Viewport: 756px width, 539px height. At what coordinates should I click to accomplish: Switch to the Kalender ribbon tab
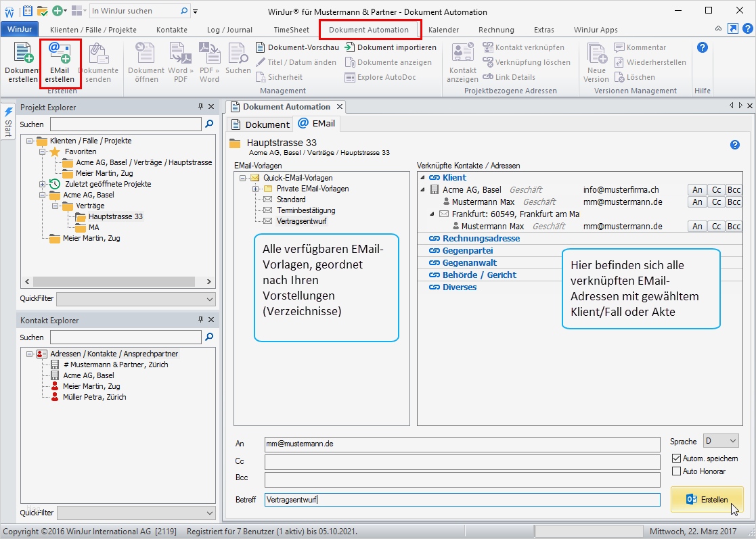(443, 30)
